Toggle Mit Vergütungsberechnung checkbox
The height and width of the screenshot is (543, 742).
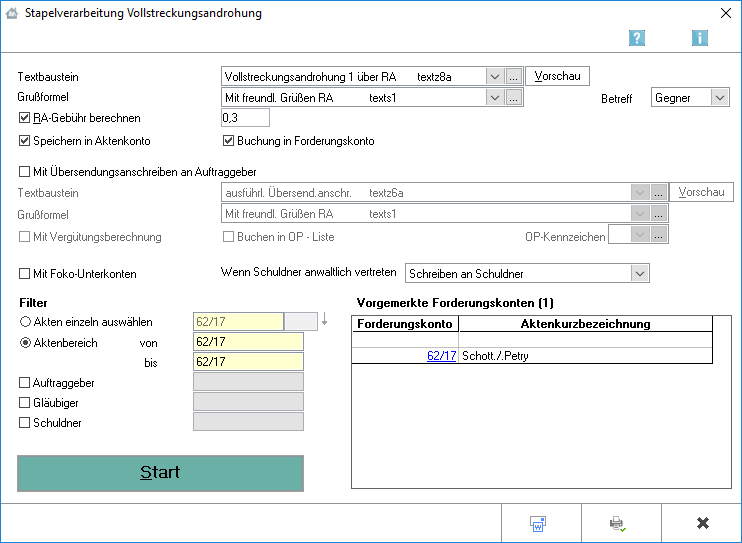pyautogui.click(x=24, y=237)
